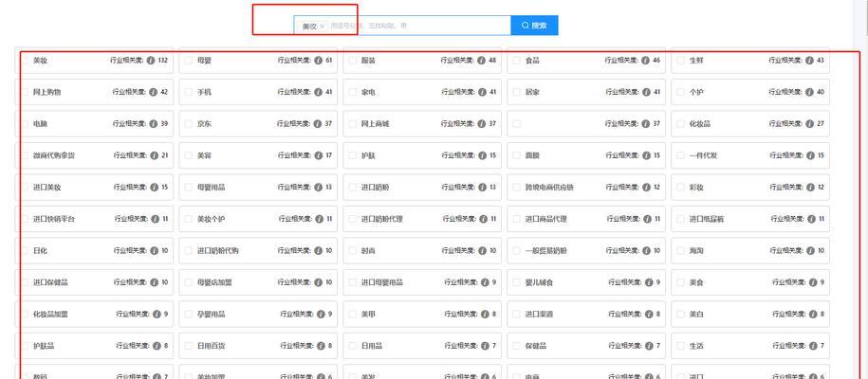This screenshot has width=868, height=379.
Task: Enable the 一般贸易奶粉 checkbox
Action: (x=516, y=251)
